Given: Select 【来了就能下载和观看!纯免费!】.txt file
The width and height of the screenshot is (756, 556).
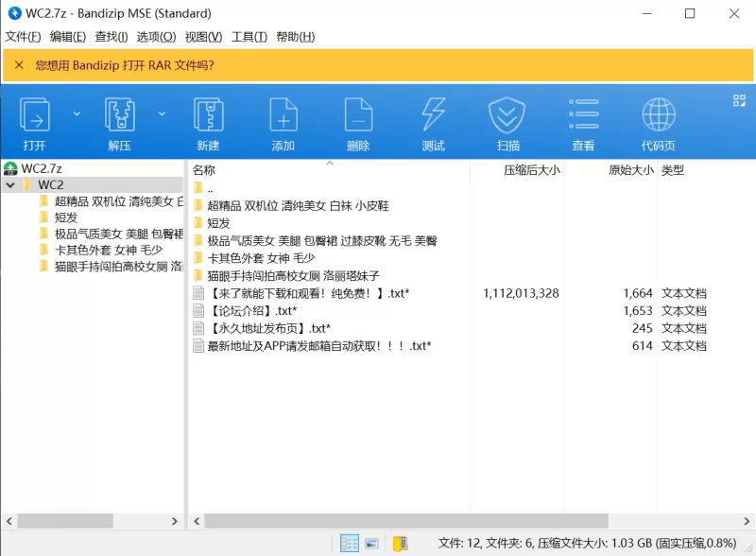Looking at the screenshot, I should tap(309, 293).
